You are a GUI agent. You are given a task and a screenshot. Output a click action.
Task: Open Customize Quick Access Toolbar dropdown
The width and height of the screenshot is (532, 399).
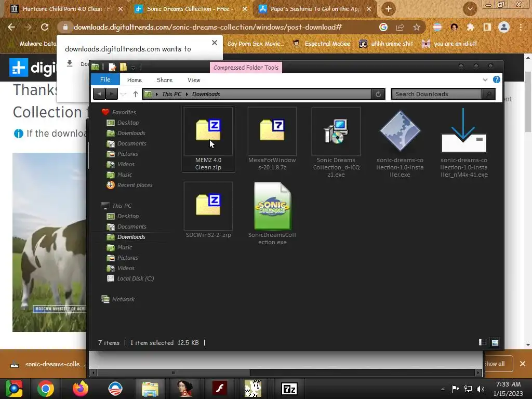pos(134,68)
